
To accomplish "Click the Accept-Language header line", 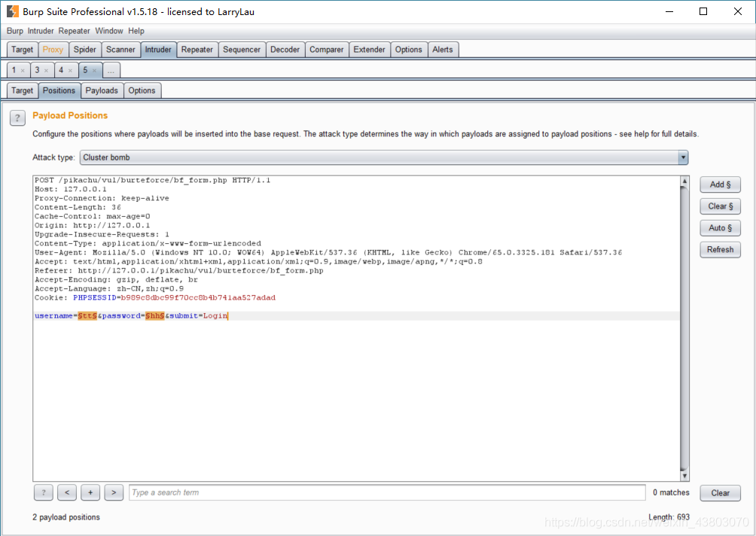I will tap(109, 289).
